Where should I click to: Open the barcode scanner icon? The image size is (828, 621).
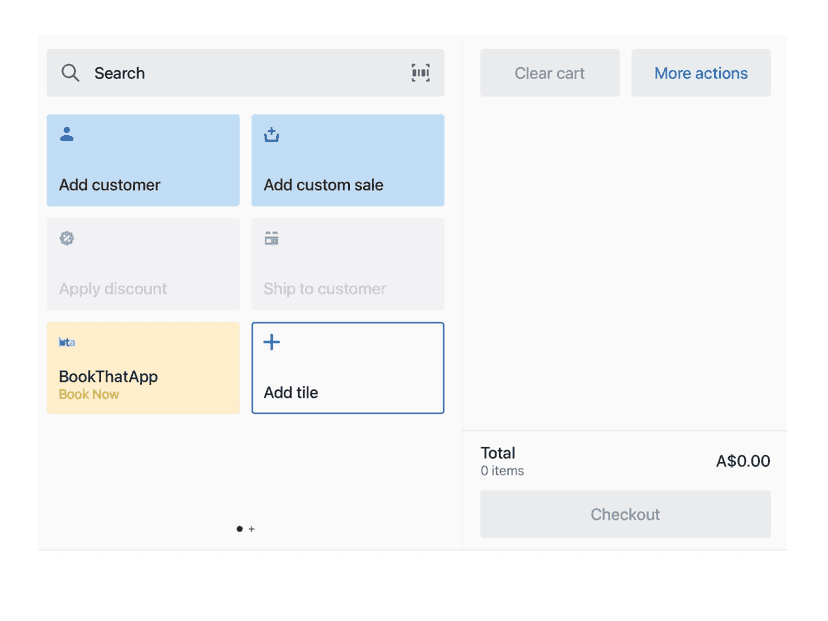point(420,73)
